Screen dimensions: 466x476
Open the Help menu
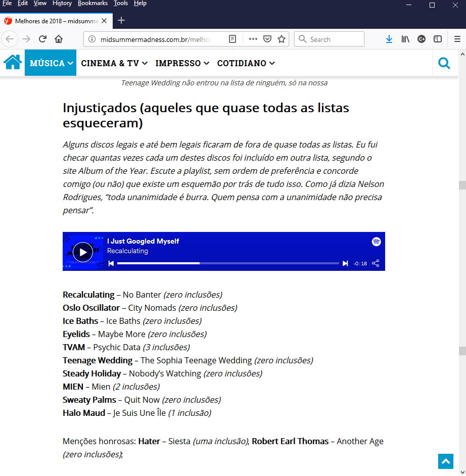click(141, 4)
